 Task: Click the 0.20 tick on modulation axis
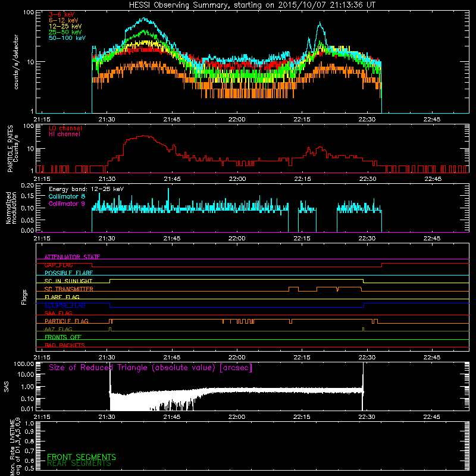coord(27,185)
